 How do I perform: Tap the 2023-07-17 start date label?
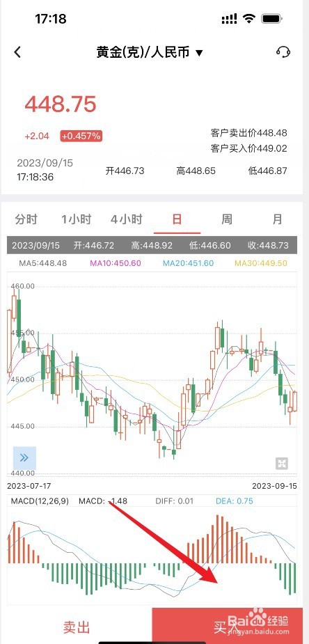tap(29, 486)
